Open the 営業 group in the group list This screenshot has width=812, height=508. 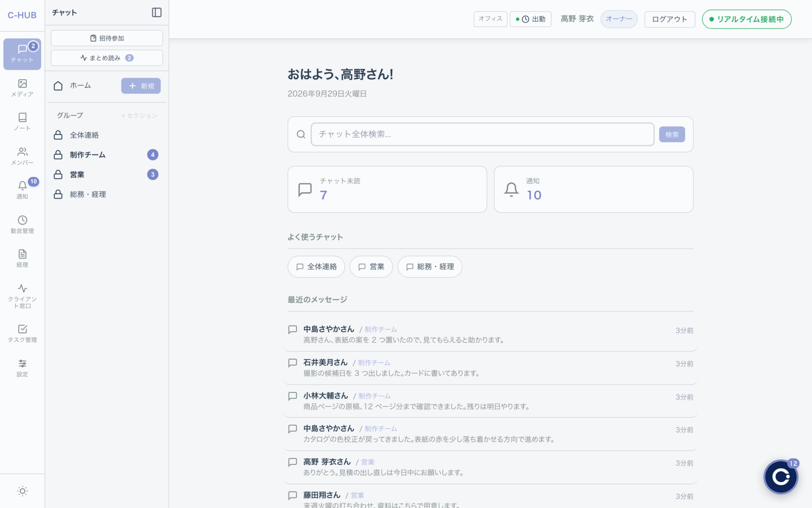(107, 174)
